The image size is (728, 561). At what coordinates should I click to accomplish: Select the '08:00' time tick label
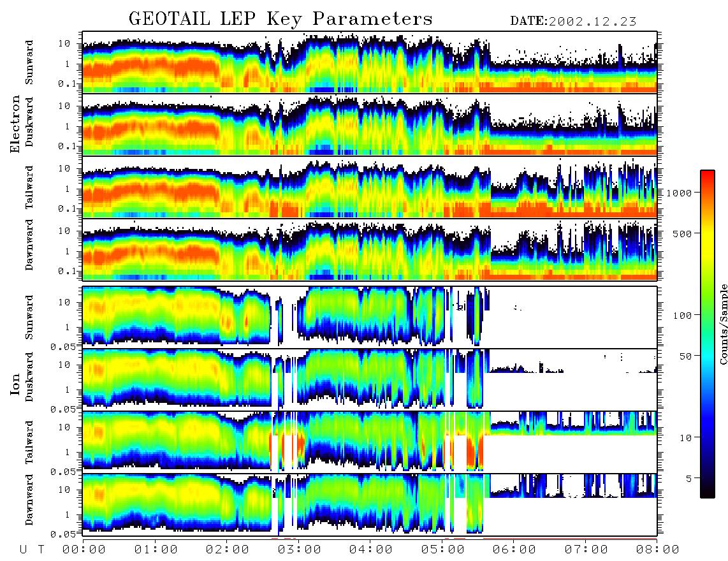pyautogui.click(x=658, y=550)
